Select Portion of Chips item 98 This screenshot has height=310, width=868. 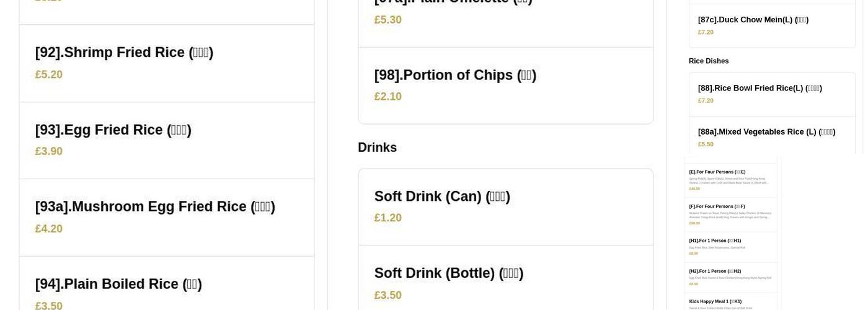(455, 75)
